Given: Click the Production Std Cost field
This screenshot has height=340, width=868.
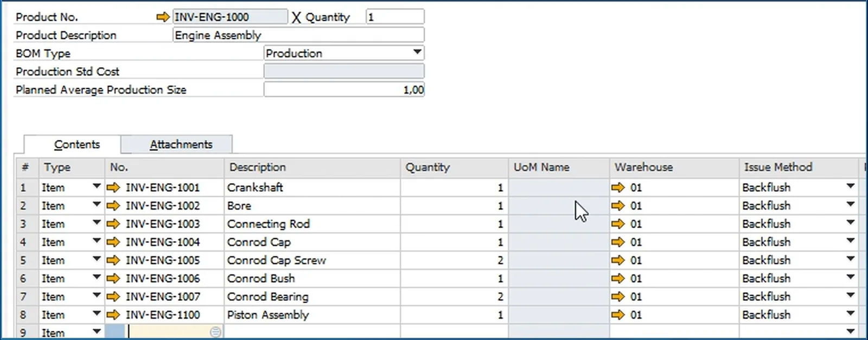Looking at the screenshot, I should (344, 71).
